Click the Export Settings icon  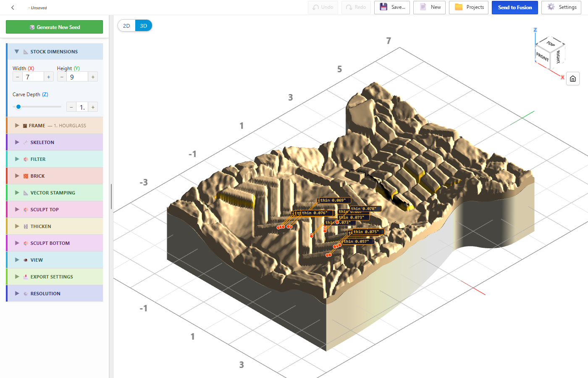coord(26,277)
